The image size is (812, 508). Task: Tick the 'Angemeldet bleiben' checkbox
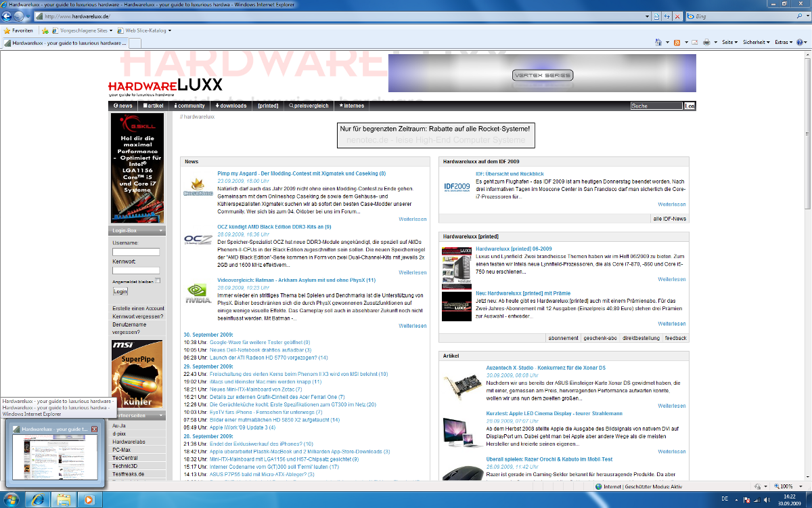[158, 280]
